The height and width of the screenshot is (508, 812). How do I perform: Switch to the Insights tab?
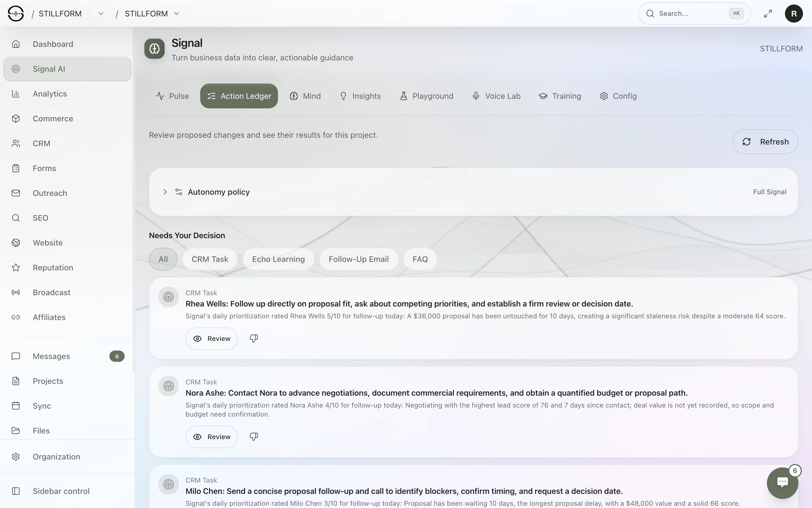360,96
